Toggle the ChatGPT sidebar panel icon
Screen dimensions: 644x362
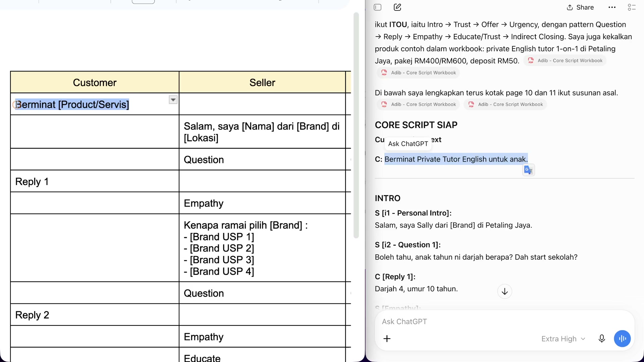378,7
